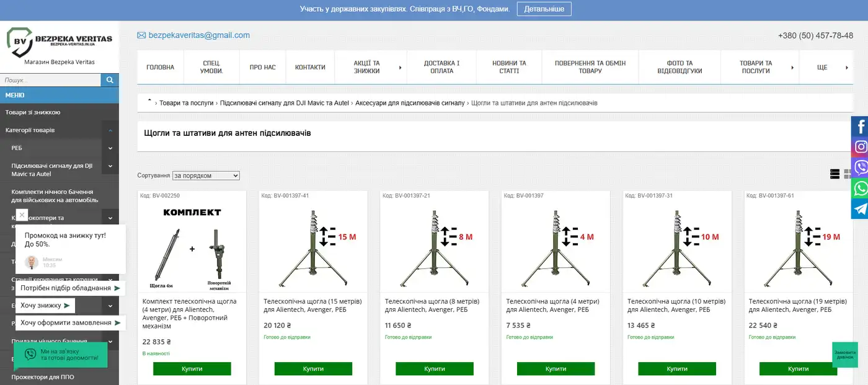Click the email link bezpekaveritas@gmail.com
Image resolution: width=868 pixels, height=385 pixels.
tap(199, 35)
